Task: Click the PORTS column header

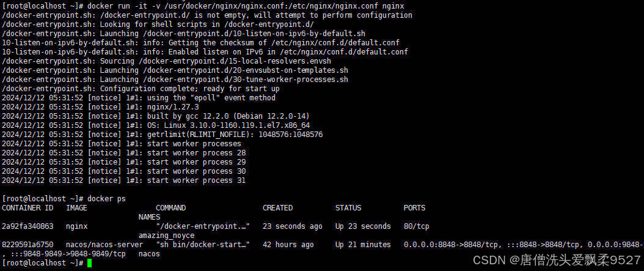Action: [x=414, y=208]
